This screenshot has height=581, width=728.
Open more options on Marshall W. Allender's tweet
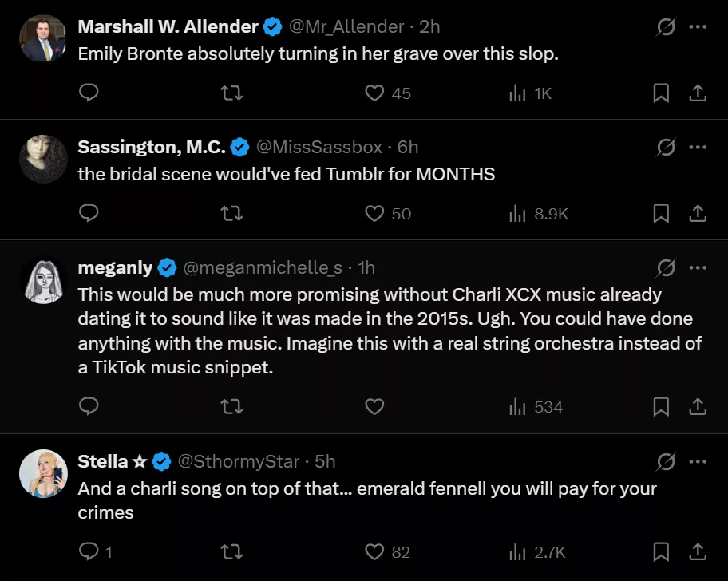click(x=698, y=26)
